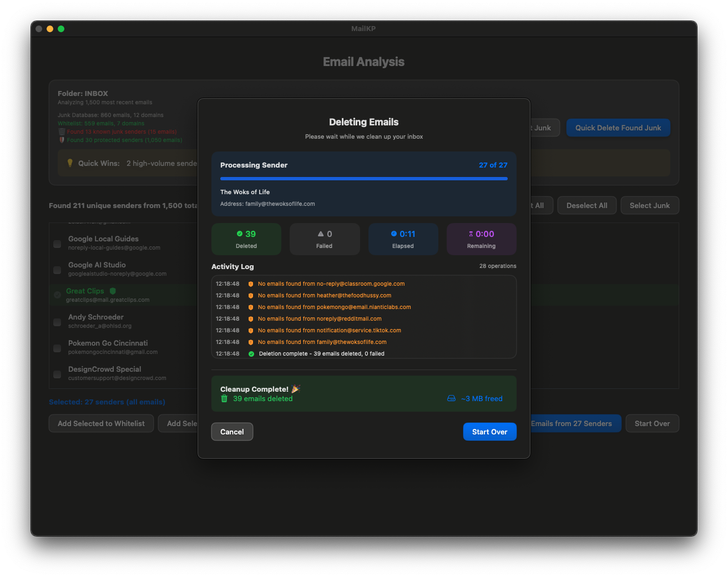Click the drive icon beside ~3 MB freed

click(451, 398)
